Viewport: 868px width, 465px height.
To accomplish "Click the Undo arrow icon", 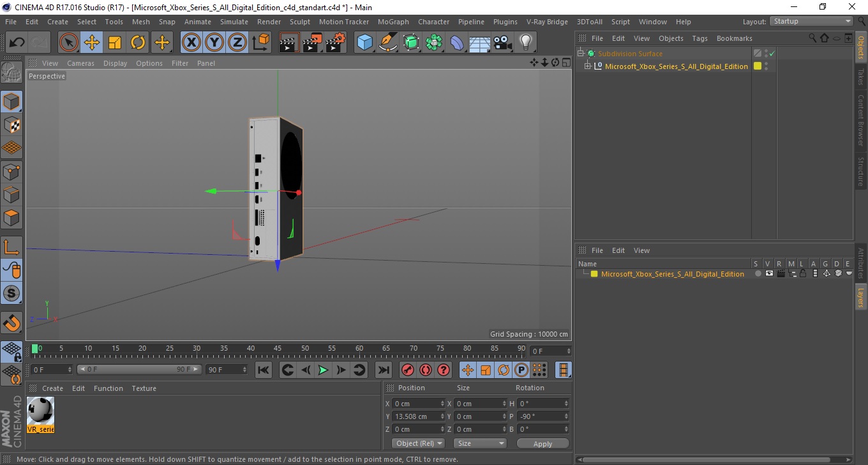I will 17,43.
